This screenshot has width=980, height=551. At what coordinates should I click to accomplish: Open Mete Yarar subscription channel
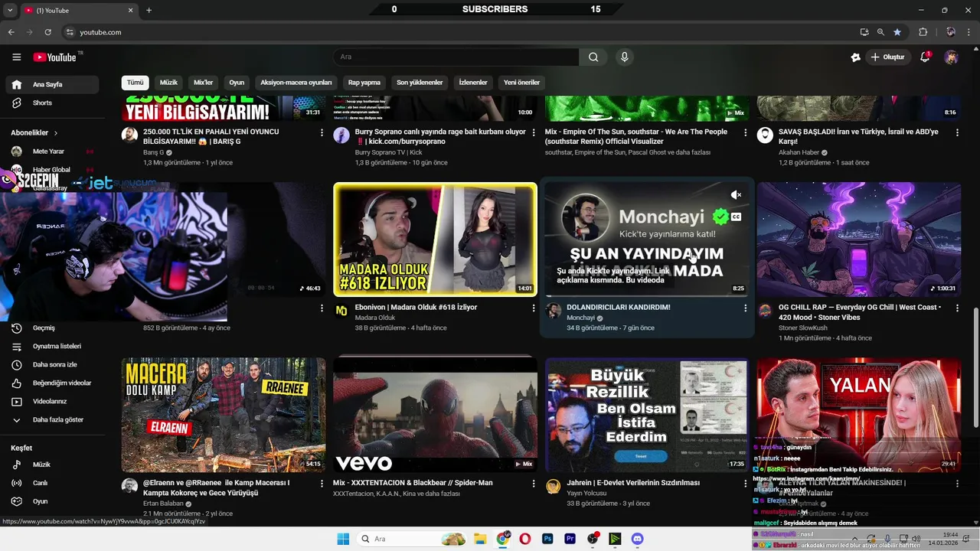[x=50, y=152]
